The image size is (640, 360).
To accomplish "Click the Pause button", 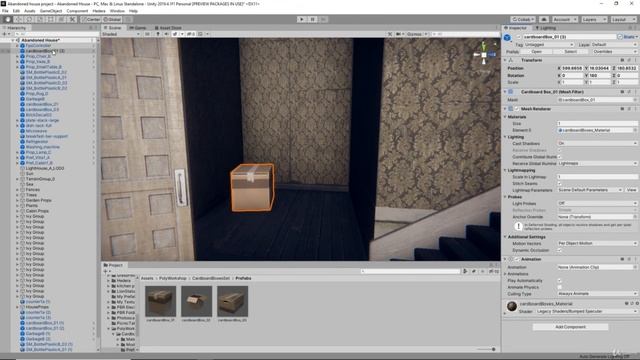I will tap(313, 19).
